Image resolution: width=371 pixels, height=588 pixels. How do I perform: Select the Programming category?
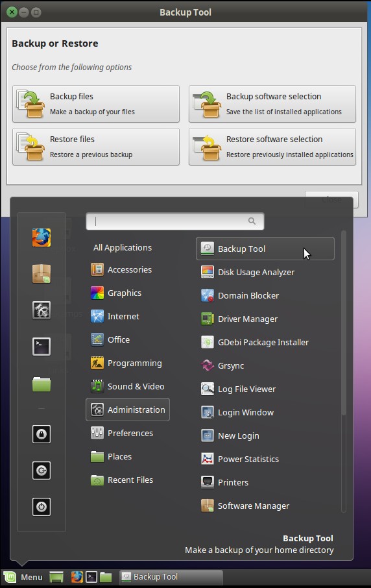128,363
